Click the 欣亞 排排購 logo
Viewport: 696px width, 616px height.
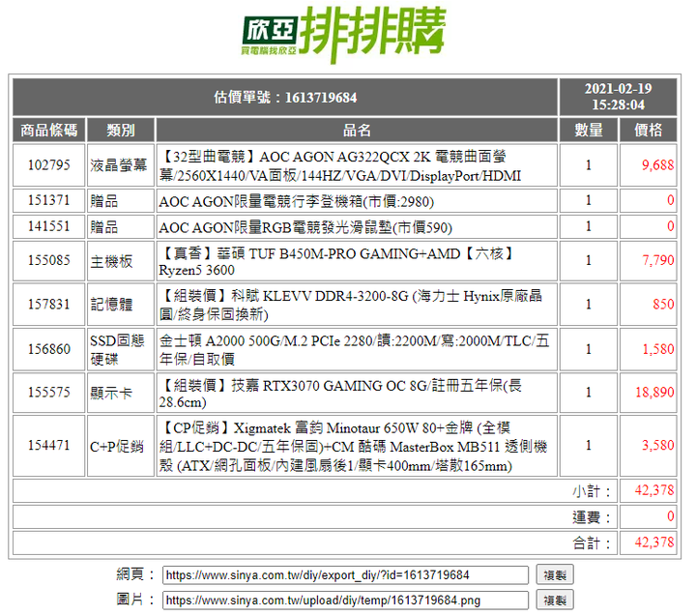(x=343, y=34)
